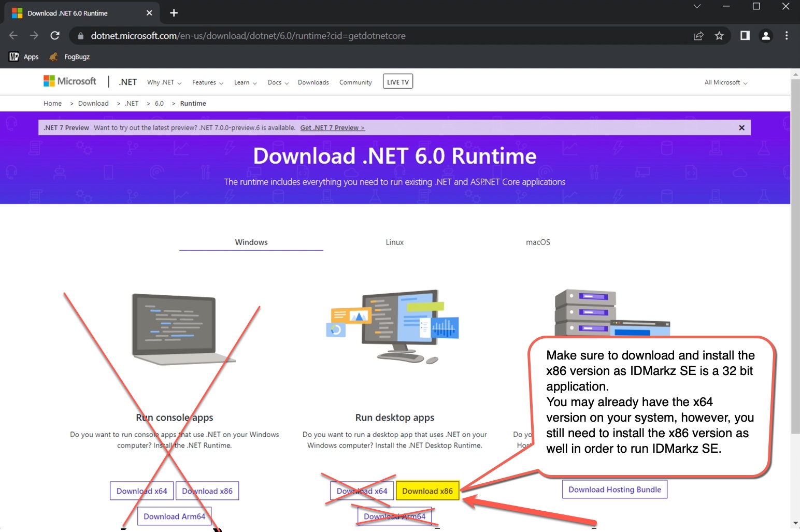Open the side panel icon

[x=745, y=36]
